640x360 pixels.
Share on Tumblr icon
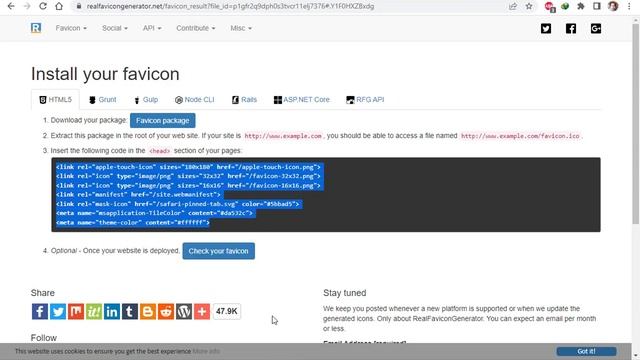coord(129,311)
